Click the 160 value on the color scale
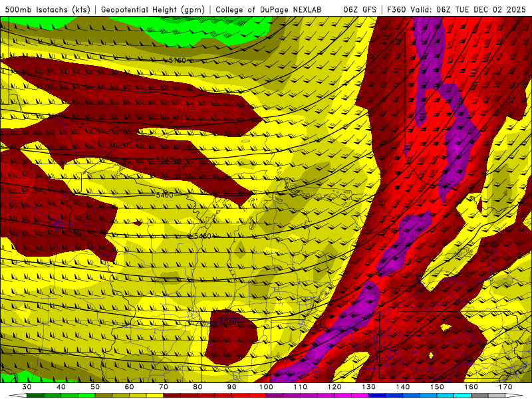 [471, 387]
